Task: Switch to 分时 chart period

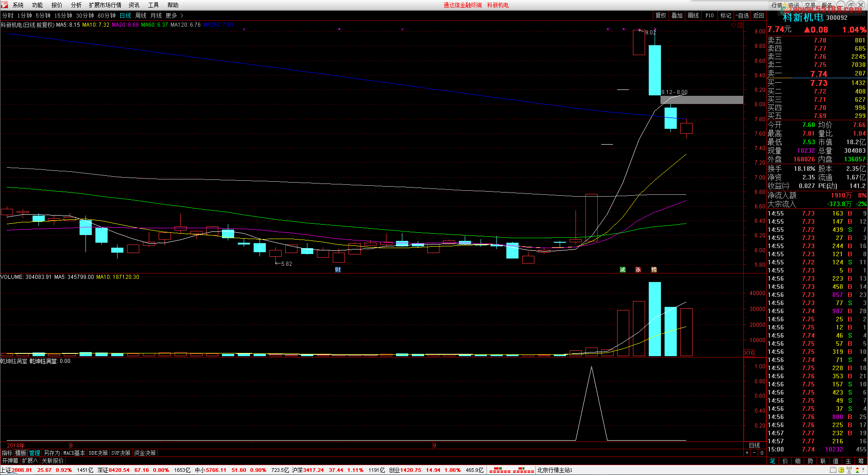Action: click(8, 15)
